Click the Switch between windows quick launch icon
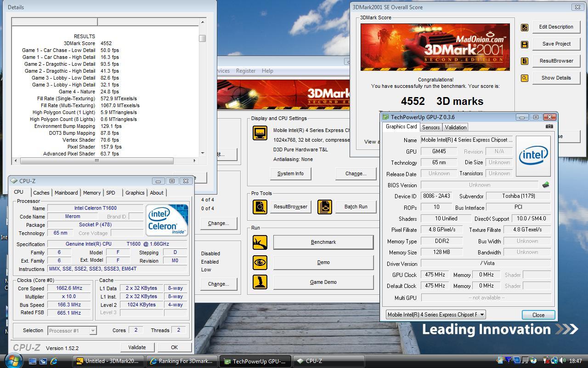The image size is (588, 368). [43, 362]
